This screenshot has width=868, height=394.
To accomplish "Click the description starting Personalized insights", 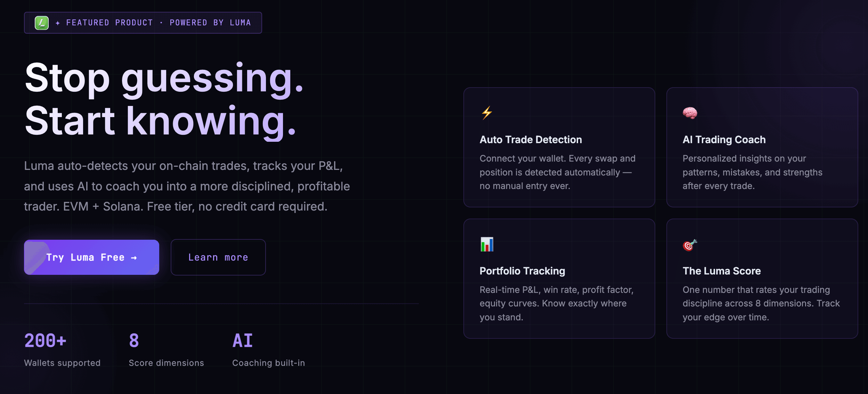I will coord(752,172).
